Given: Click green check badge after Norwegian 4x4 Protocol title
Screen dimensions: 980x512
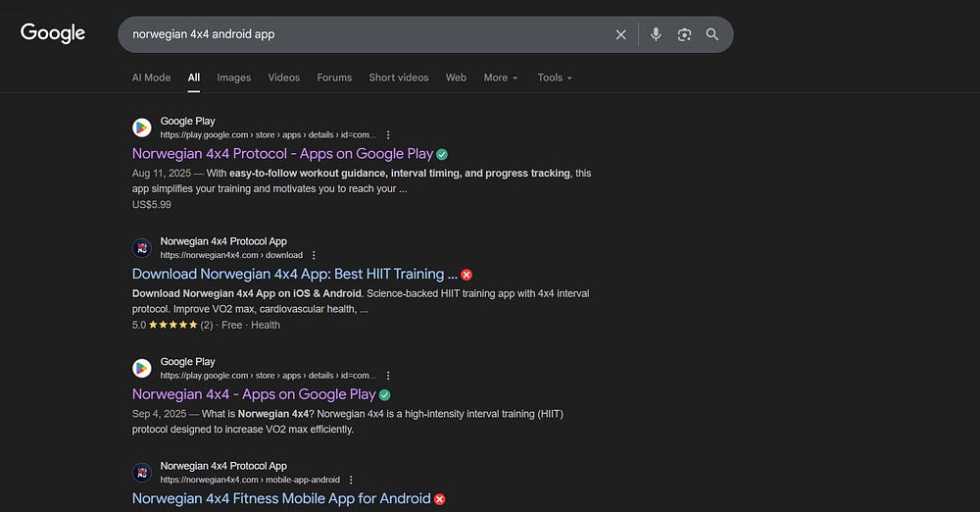Looking at the screenshot, I should (x=442, y=155).
